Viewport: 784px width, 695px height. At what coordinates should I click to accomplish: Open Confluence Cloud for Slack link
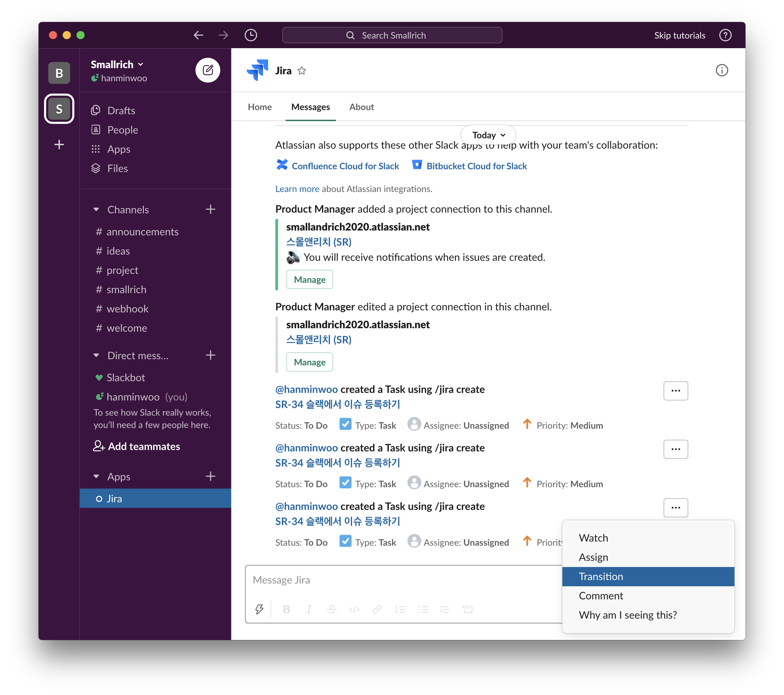(x=345, y=166)
